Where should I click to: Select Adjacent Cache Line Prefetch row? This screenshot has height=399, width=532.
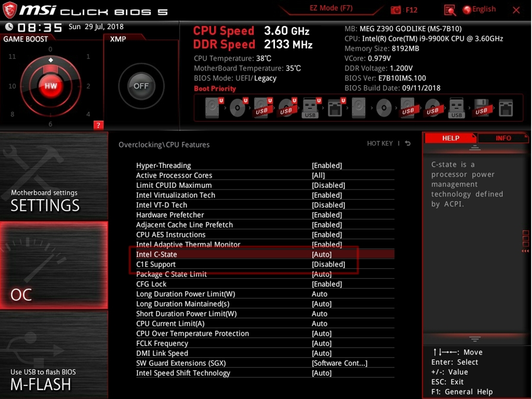coord(265,224)
